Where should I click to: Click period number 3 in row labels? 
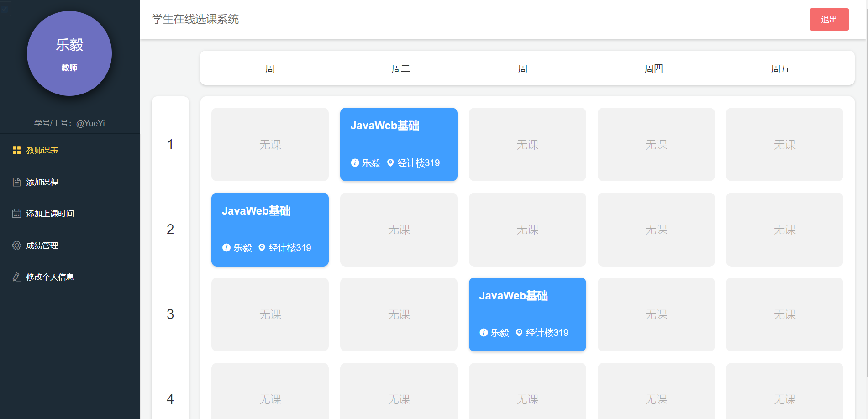(x=170, y=314)
